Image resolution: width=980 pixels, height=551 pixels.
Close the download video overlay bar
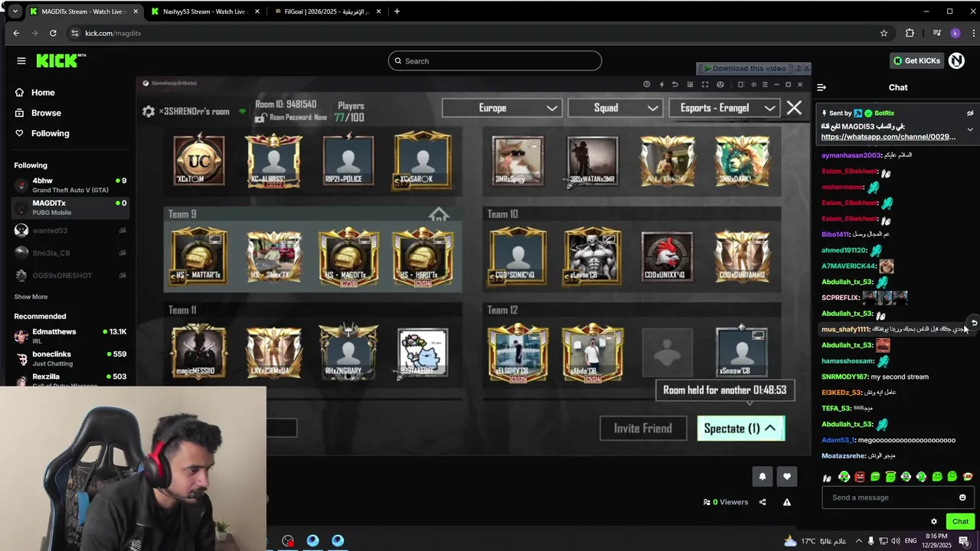pyautogui.click(x=806, y=68)
